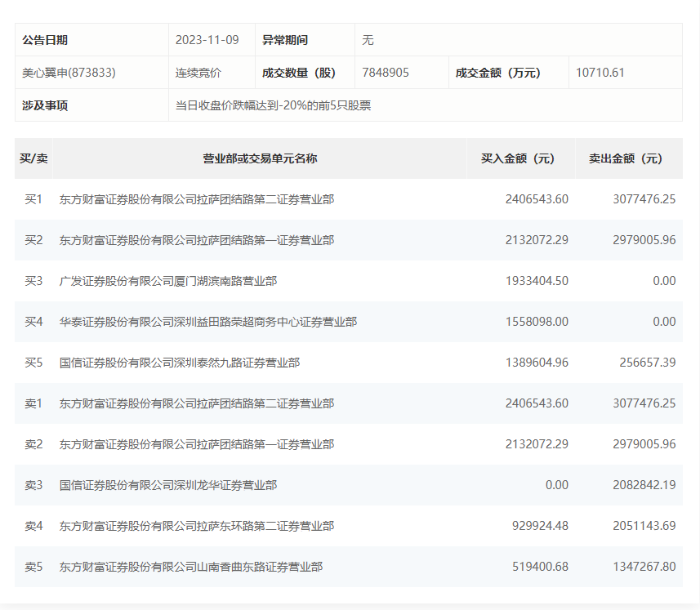Select 2406543.60 in the 卖1 row
This screenshot has height=610, width=700.
537,403
